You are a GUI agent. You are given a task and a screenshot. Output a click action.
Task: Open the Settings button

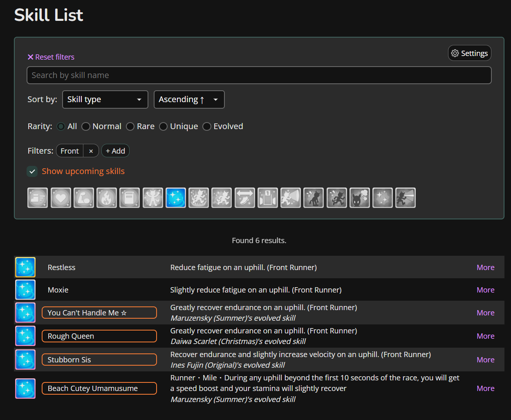tap(469, 53)
